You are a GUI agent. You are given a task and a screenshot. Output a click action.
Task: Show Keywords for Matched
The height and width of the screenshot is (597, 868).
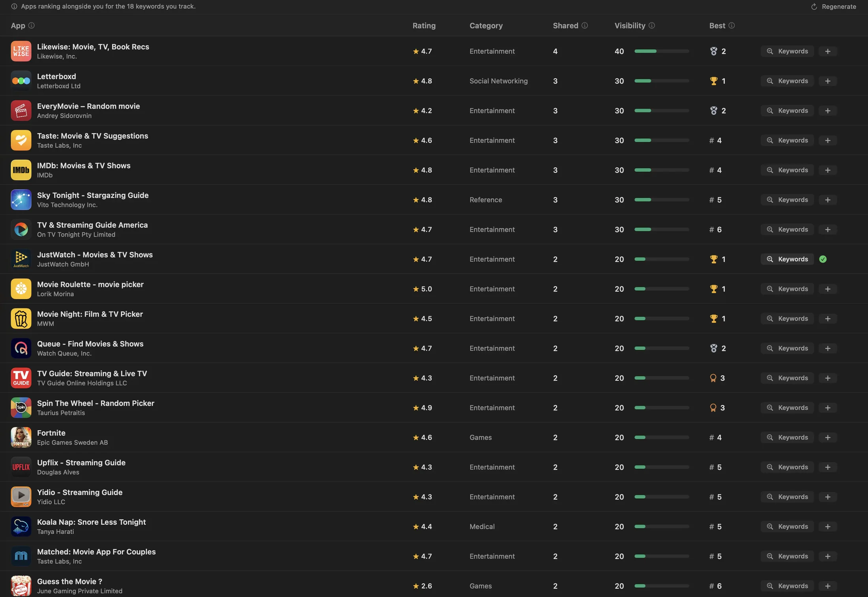tap(787, 556)
